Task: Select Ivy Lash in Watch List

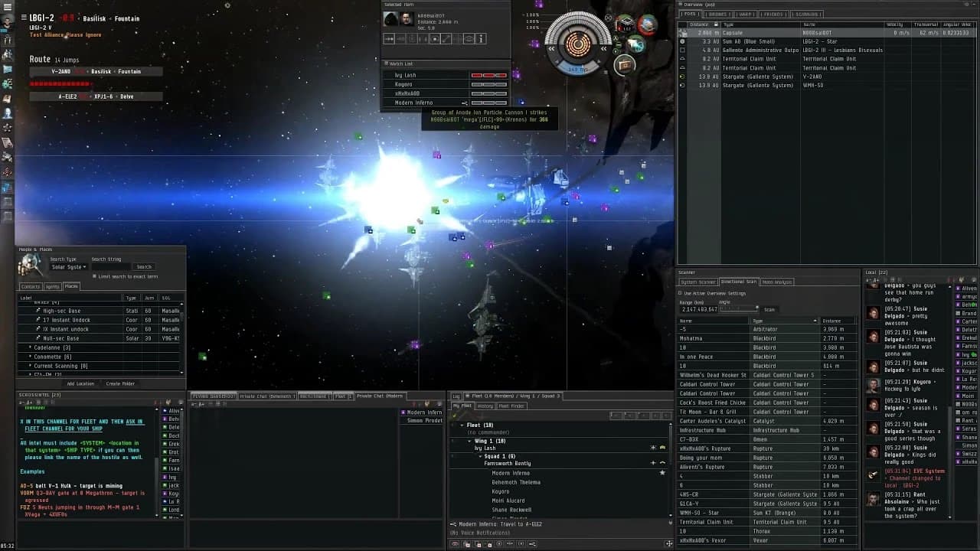Action: click(446, 75)
